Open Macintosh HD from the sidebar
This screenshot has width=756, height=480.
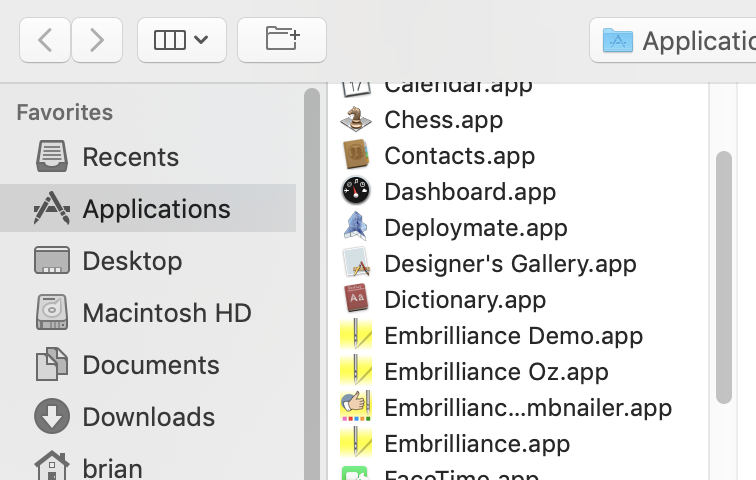pos(166,313)
